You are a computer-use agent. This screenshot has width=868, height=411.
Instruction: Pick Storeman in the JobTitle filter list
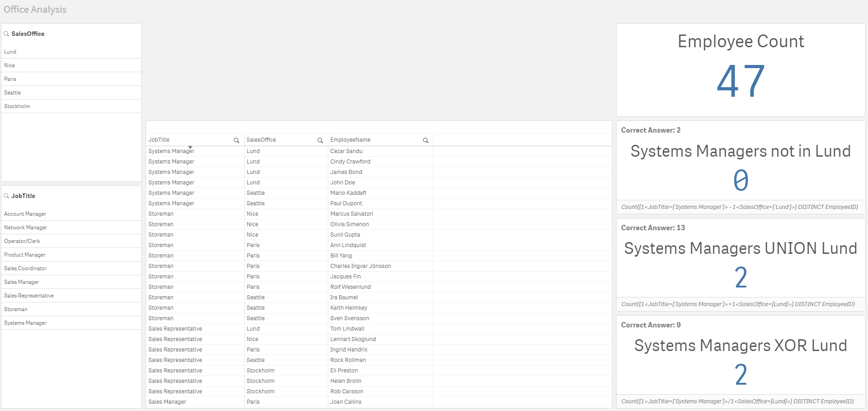15,309
